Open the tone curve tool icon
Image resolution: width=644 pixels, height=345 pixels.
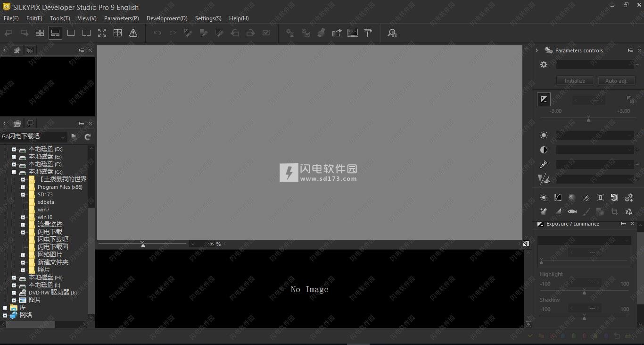point(558,198)
